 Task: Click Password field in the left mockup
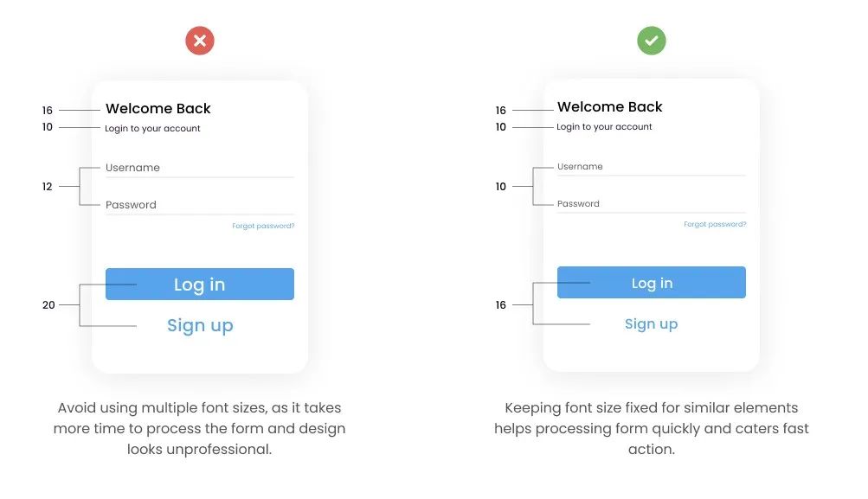(199, 206)
